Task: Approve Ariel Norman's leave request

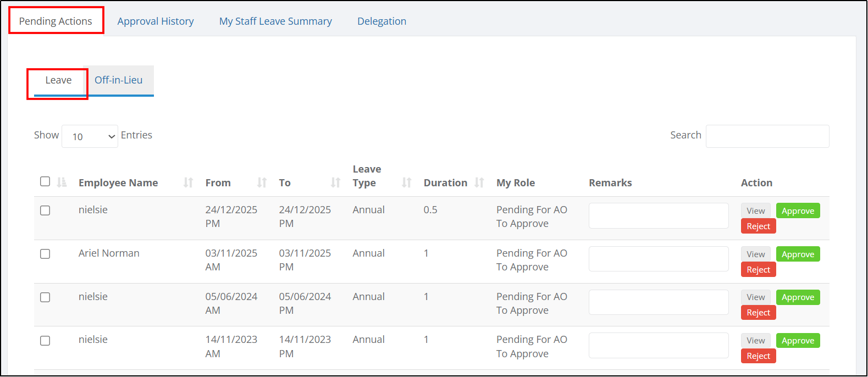Action: 798,254
